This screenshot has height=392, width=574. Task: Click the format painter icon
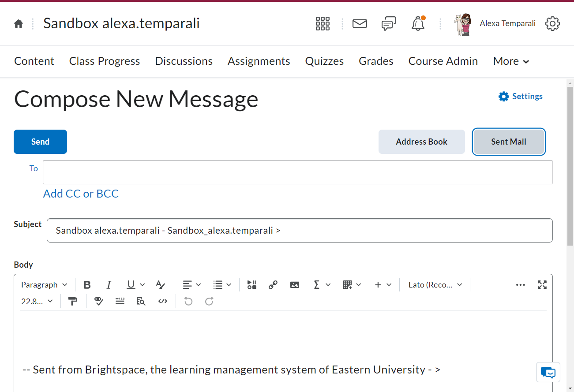pos(73,301)
